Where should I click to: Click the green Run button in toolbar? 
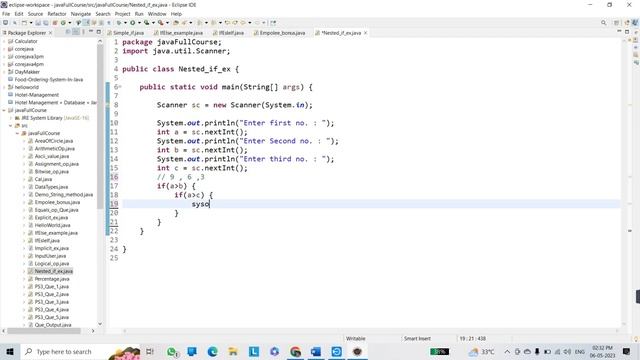click(133, 23)
